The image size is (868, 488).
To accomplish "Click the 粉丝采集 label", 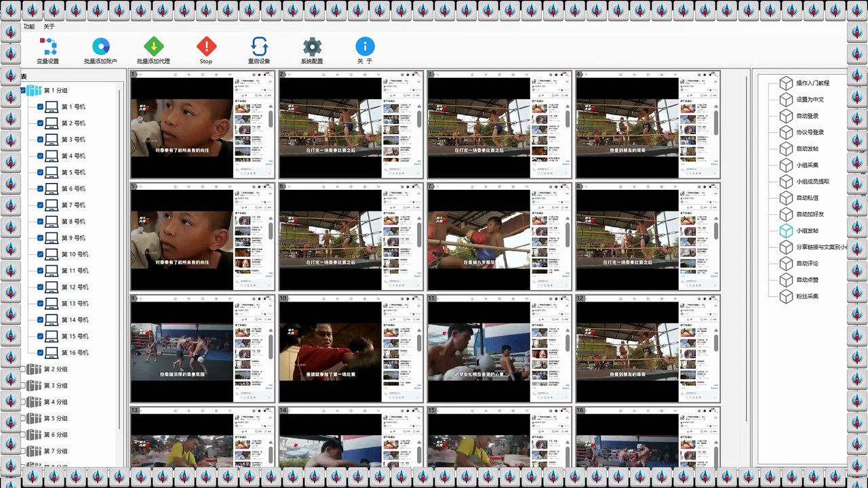I will pyautogui.click(x=807, y=296).
